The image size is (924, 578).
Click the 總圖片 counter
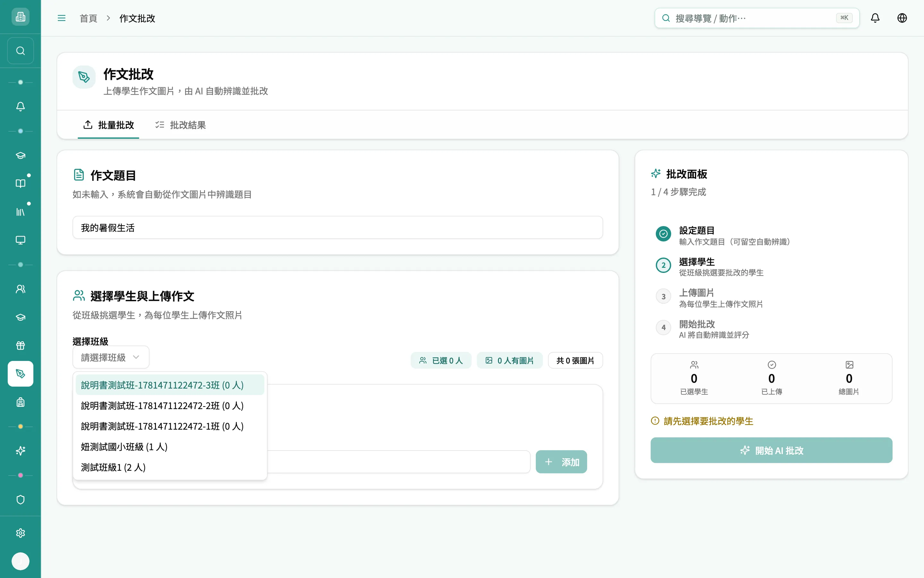(x=849, y=378)
